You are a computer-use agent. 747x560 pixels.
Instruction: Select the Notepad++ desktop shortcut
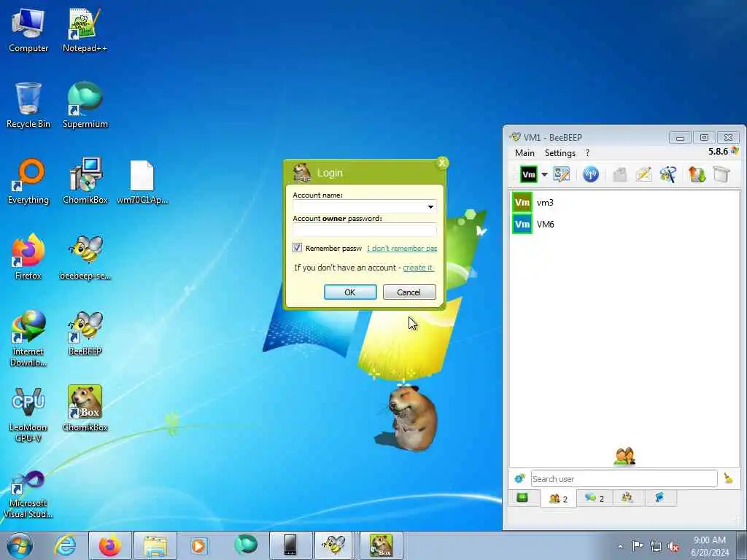(85, 30)
